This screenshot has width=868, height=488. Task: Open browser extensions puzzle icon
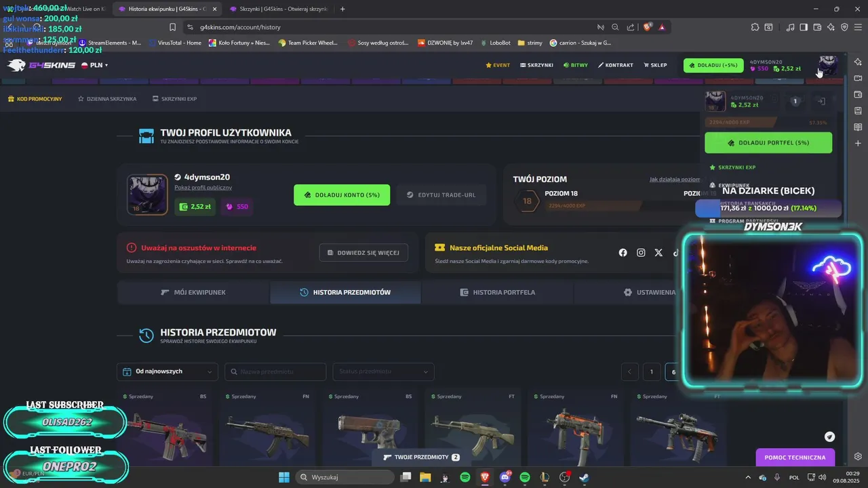click(755, 27)
